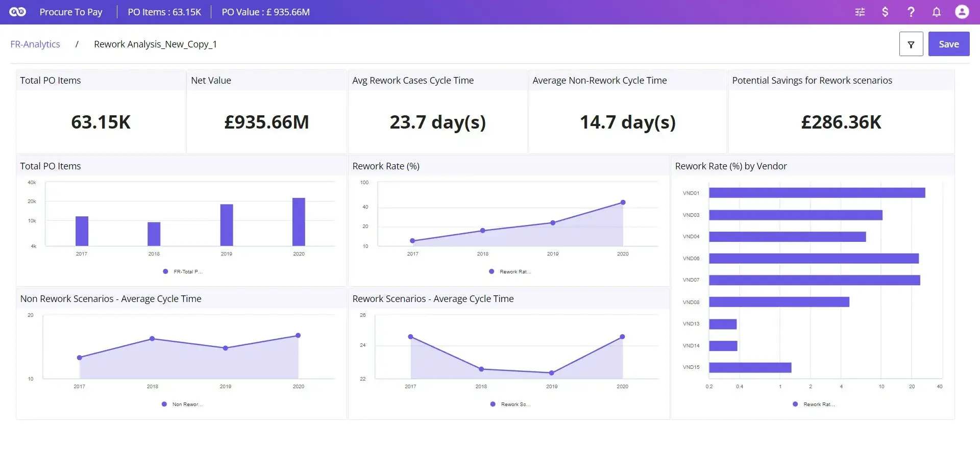Click VND06 bar in vendor chart
This screenshot has width=980, height=452.
[814, 259]
